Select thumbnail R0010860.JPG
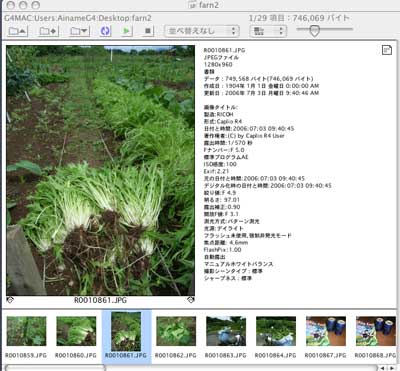This screenshot has width=400, height=371. pyautogui.click(x=76, y=331)
